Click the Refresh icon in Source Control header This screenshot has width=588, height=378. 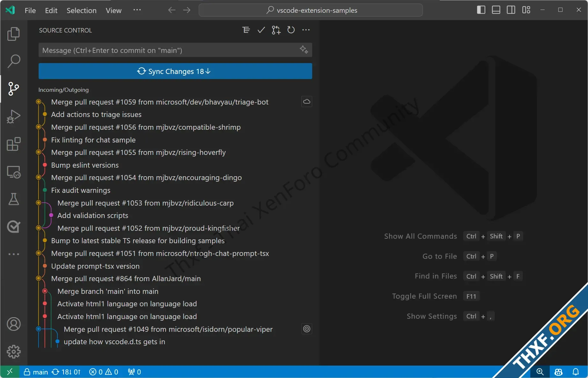pos(291,30)
